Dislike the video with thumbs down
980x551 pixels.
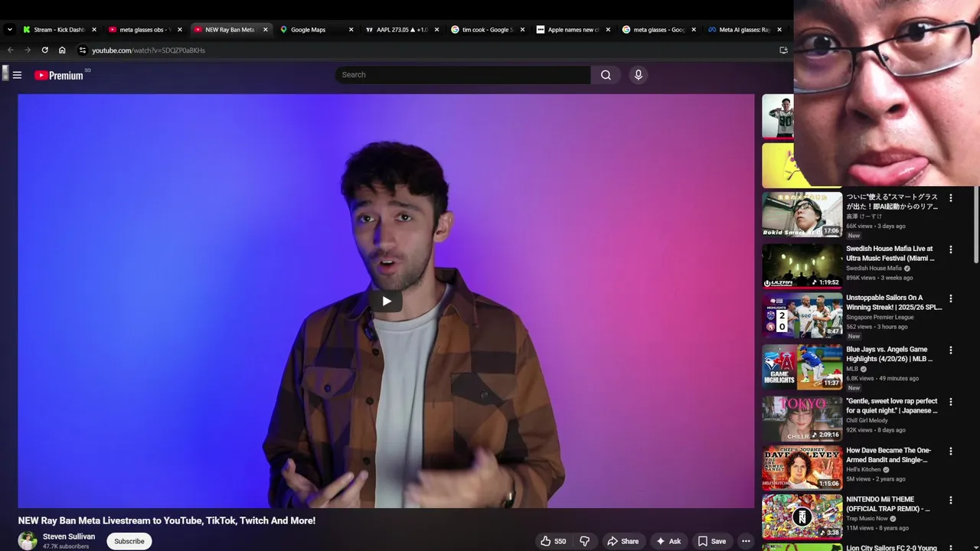click(584, 541)
